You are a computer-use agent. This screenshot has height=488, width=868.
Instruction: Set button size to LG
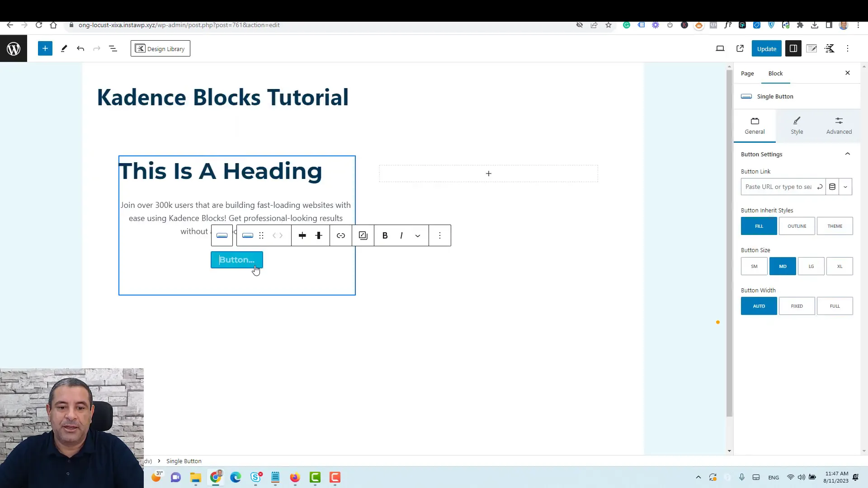click(811, 266)
